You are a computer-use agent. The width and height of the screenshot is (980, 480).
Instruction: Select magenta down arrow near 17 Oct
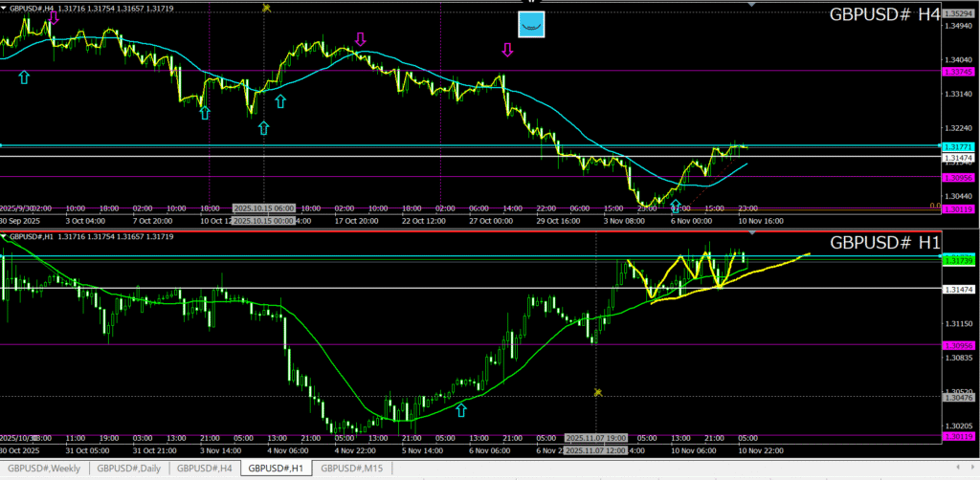(x=361, y=39)
